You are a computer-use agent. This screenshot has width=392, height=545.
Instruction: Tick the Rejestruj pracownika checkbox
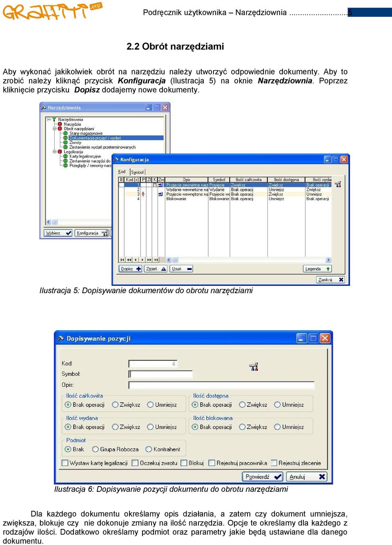coord(212,463)
